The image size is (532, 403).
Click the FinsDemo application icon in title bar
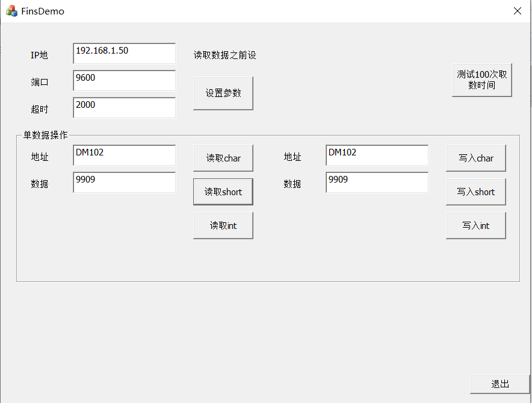[11, 10]
